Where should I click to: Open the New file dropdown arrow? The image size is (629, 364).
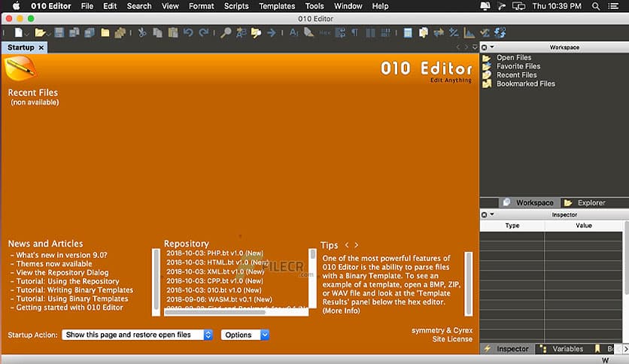(x=27, y=35)
